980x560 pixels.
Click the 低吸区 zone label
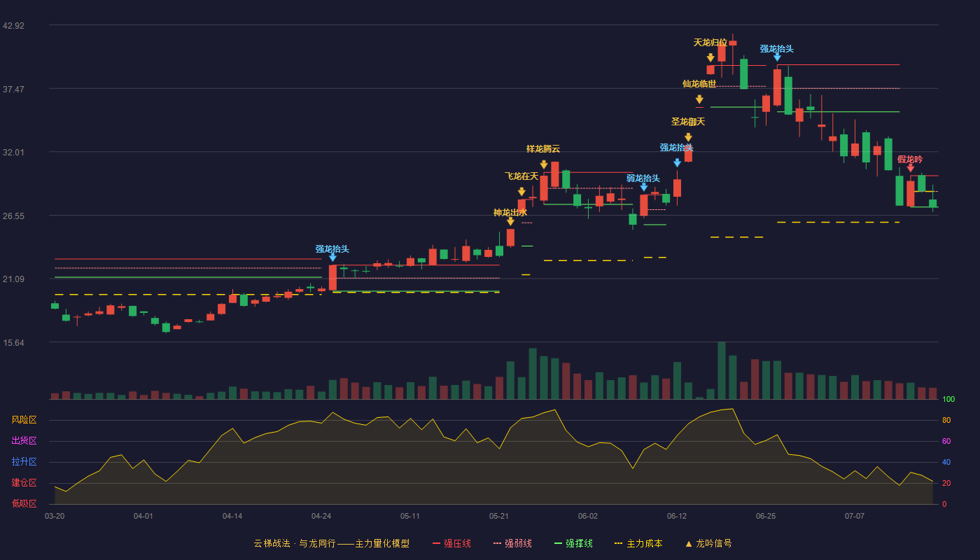(x=24, y=503)
